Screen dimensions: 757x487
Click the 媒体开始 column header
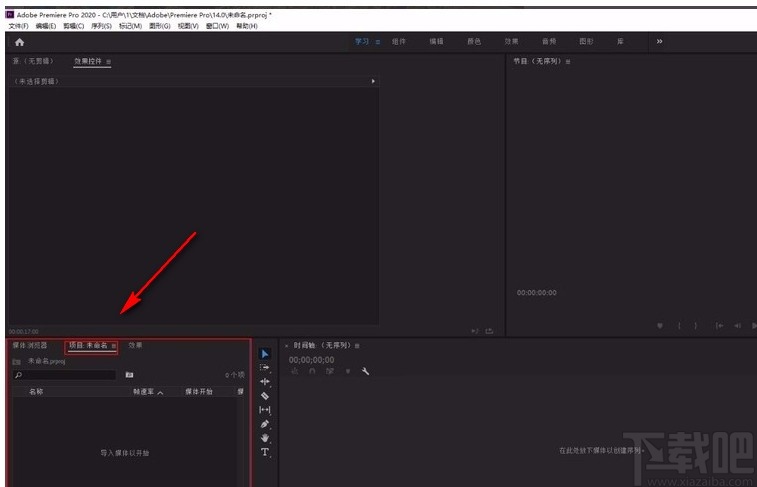(x=199, y=391)
